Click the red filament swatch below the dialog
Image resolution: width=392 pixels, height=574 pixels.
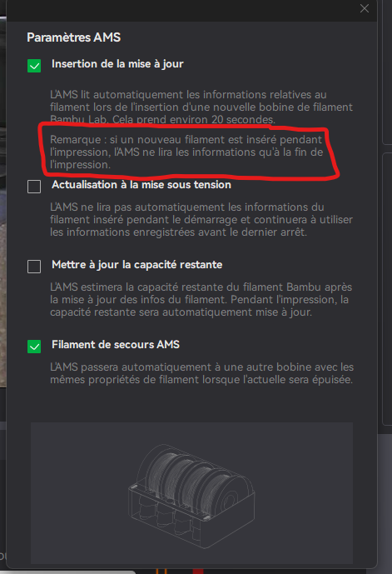(198, 571)
